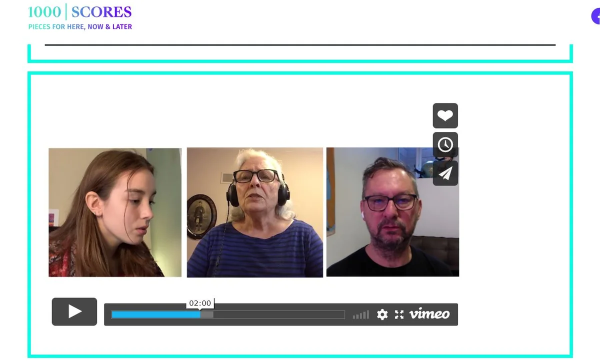Click the middle video panel with headphones

tap(255, 212)
